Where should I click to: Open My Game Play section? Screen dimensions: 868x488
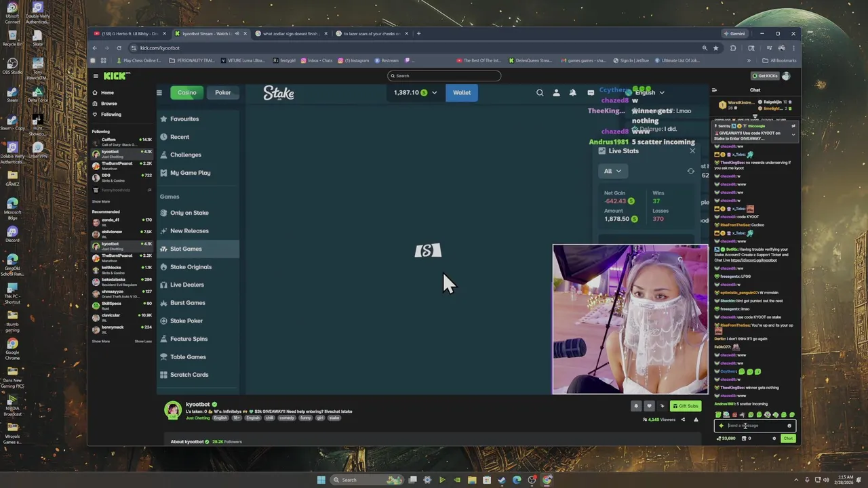(198, 173)
